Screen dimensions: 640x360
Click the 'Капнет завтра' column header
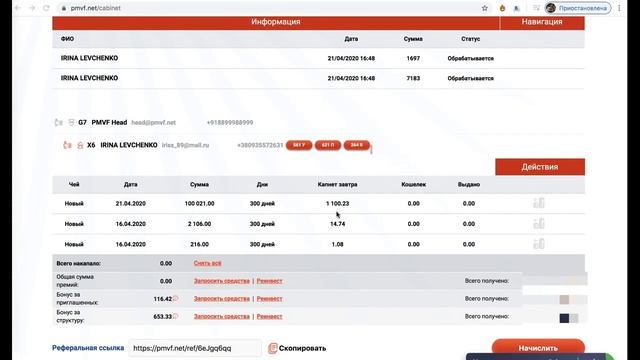pos(338,184)
